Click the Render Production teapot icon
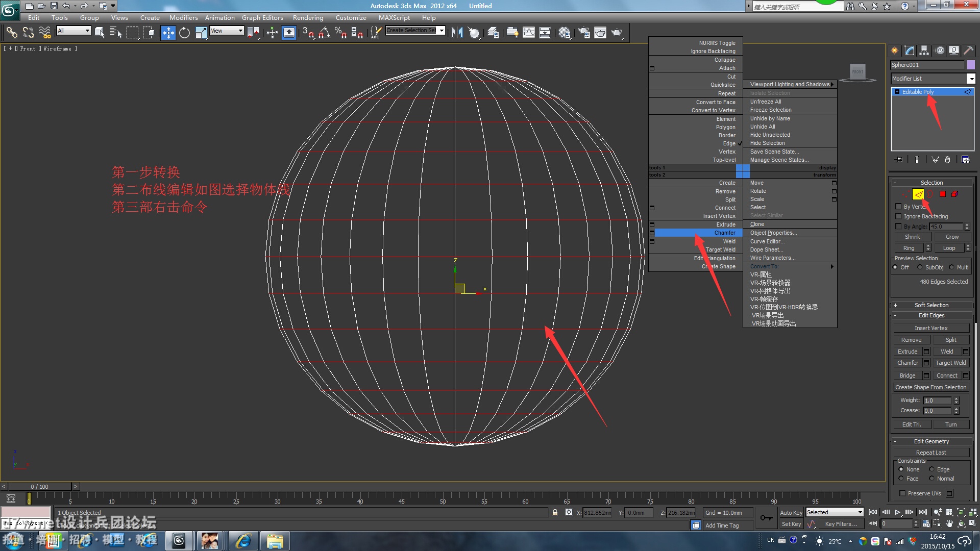980x551 pixels. (x=617, y=33)
